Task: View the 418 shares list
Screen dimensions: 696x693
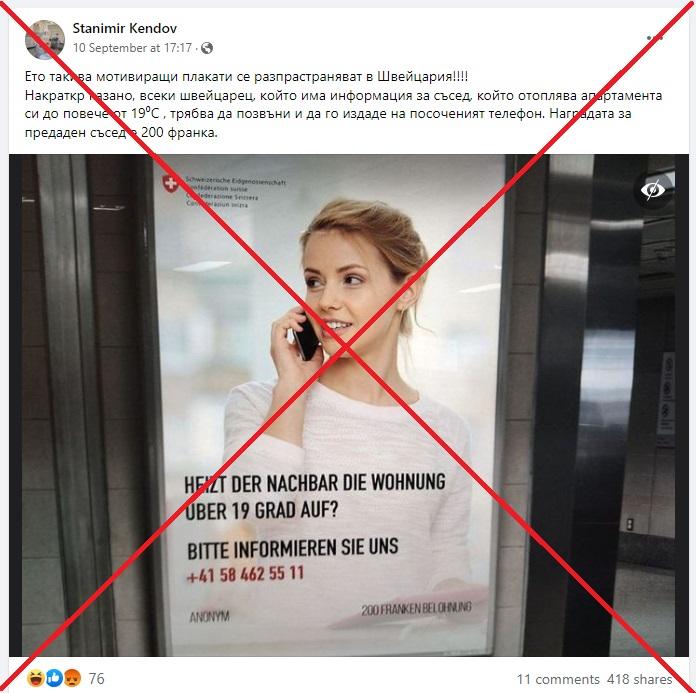Action: (640, 679)
